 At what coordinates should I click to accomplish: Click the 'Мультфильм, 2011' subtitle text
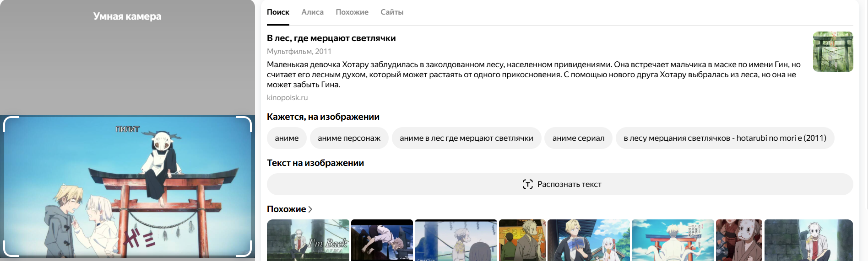click(x=299, y=52)
